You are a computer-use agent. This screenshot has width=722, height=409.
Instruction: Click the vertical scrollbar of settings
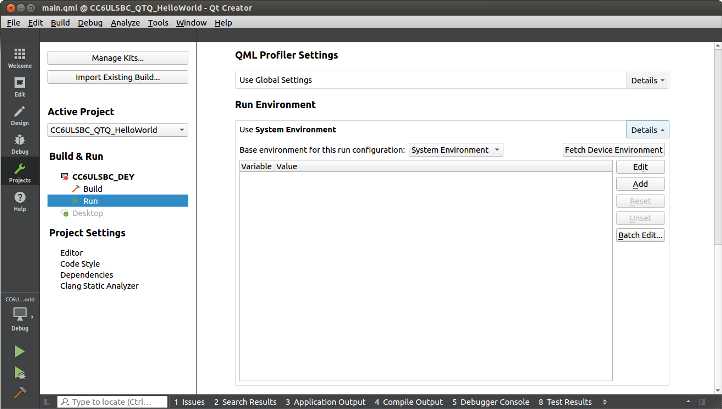(x=718, y=147)
